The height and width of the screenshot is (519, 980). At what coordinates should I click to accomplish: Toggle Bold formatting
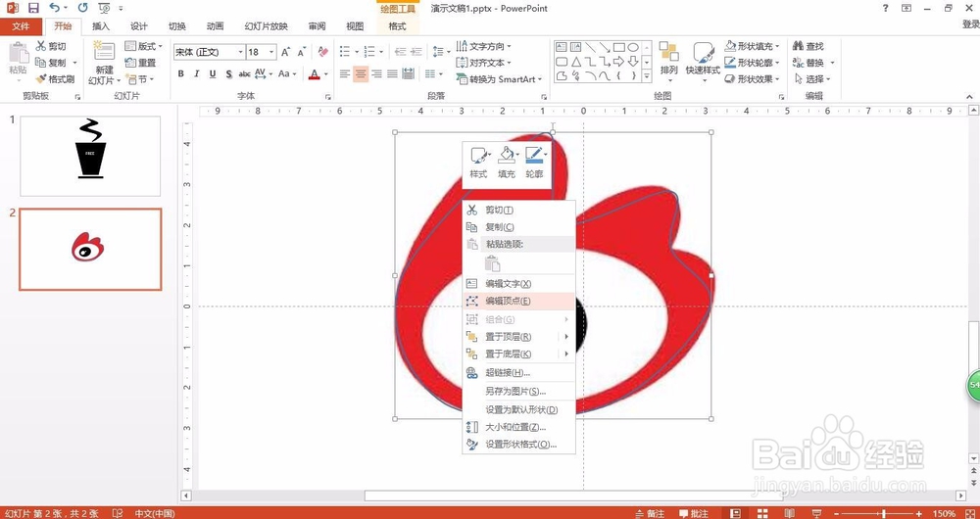pyautogui.click(x=180, y=73)
